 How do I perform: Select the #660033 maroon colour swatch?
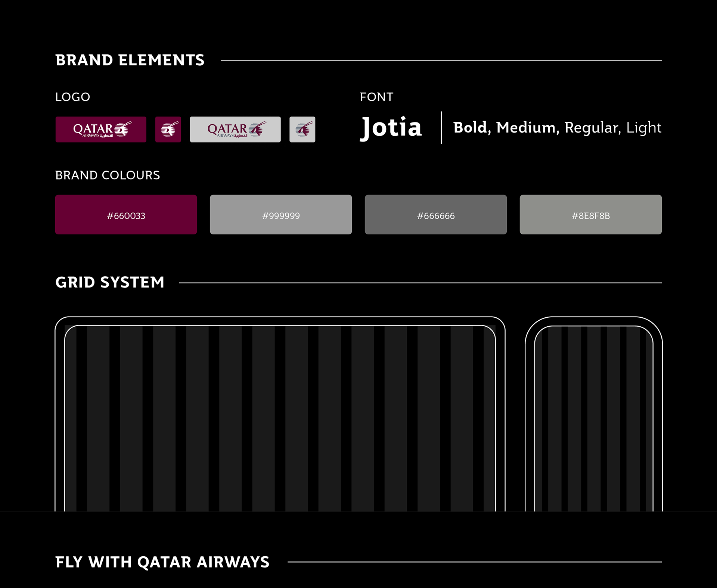pyautogui.click(x=126, y=215)
